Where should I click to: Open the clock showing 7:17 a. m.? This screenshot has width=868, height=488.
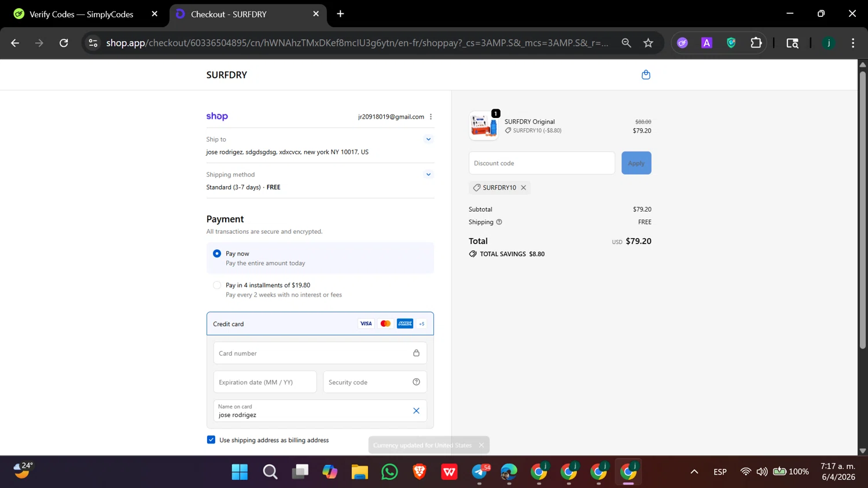click(x=838, y=472)
